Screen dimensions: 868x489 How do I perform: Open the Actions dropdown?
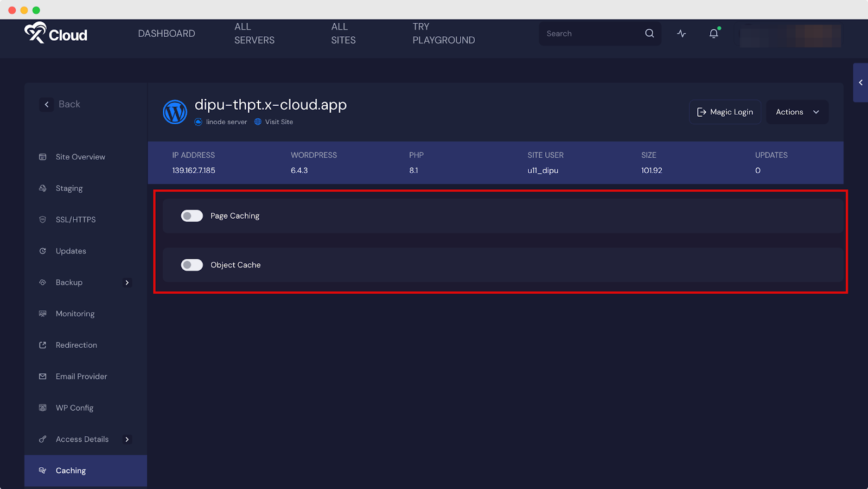[796, 112]
